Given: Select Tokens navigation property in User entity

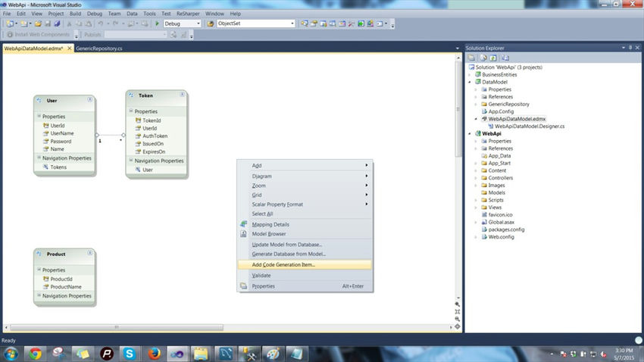Looking at the screenshot, I should [x=58, y=167].
